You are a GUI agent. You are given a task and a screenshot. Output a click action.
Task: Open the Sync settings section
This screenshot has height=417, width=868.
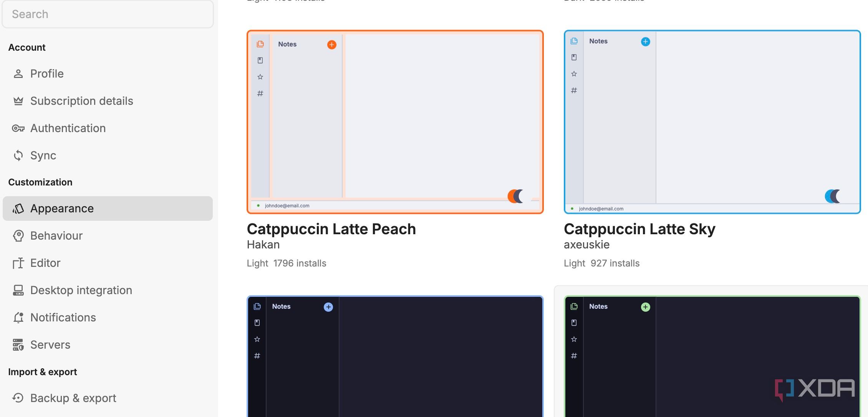click(108, 155)
